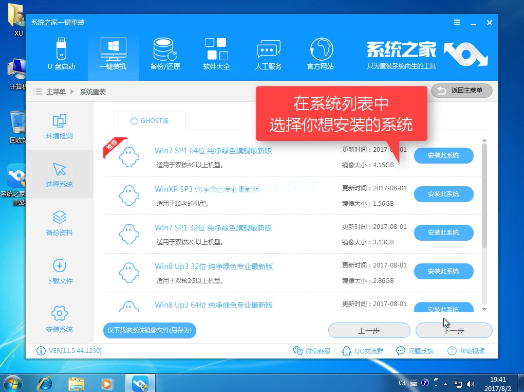This screenshot has width=524, height=392.
Task: Open Windows Explorer from taskbar
Action: pyautogui.click(x=76, y=383)
